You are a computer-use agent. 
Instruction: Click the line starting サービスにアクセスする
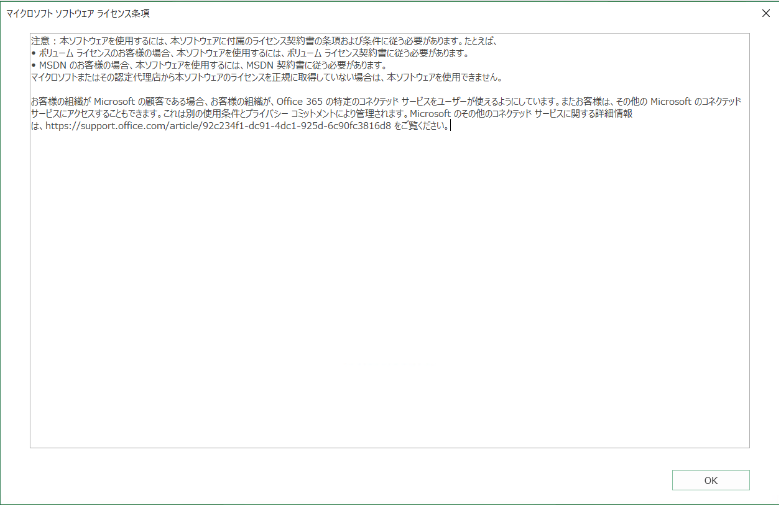(x=331, y=114)
